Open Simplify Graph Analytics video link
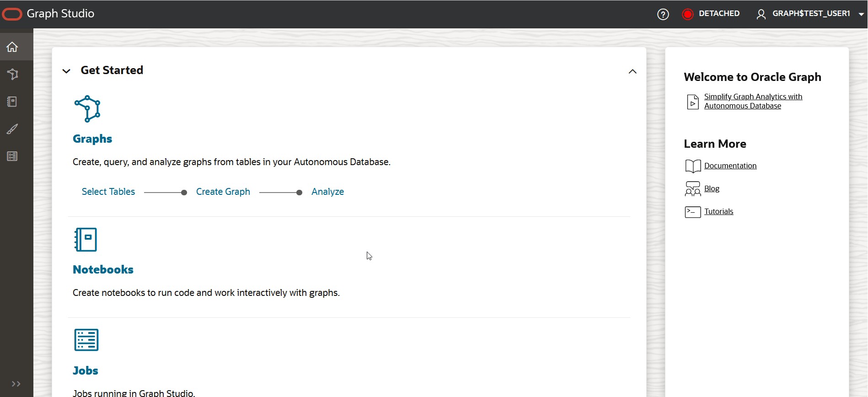Image resolution: width=868 pixels, height=397 pixels. (753, 101)
